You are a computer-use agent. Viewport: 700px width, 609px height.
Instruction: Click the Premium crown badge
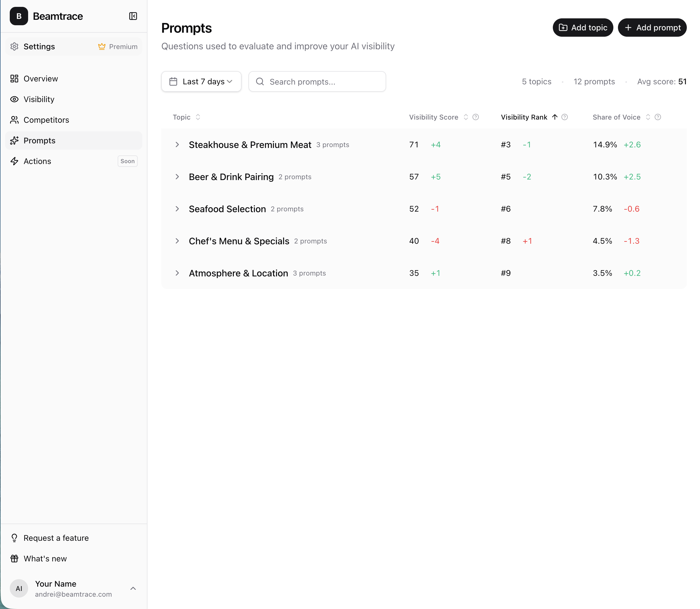pyautogui.click(x=118, y=46)
